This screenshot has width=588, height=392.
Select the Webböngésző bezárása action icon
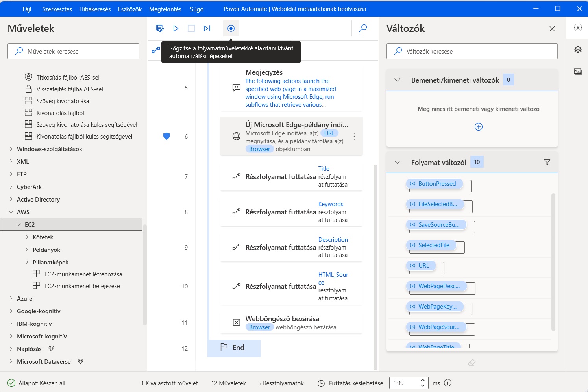[237, 323]
